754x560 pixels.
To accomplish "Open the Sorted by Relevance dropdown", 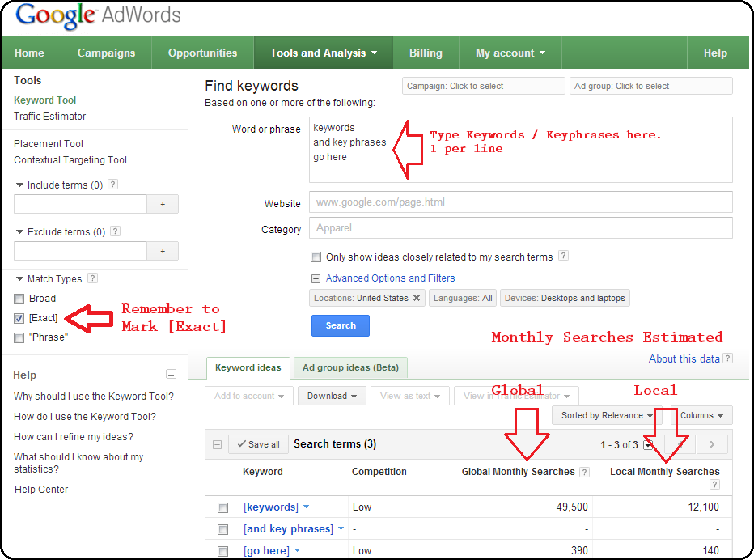I will 607,415.
